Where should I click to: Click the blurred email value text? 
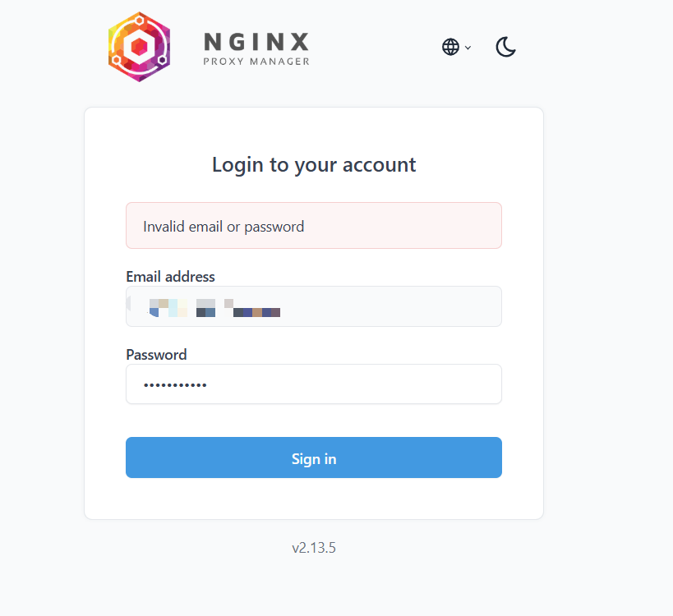click(214, 308)
